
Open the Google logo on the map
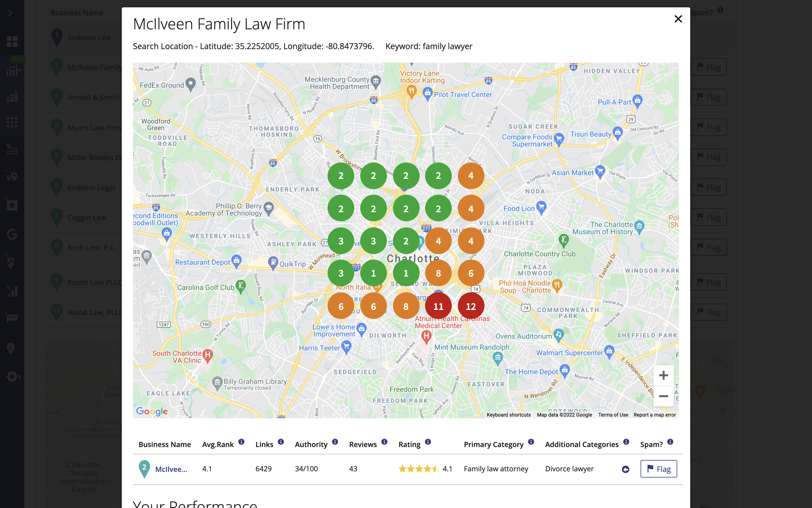pyautogui.click(x=152, y=411)
